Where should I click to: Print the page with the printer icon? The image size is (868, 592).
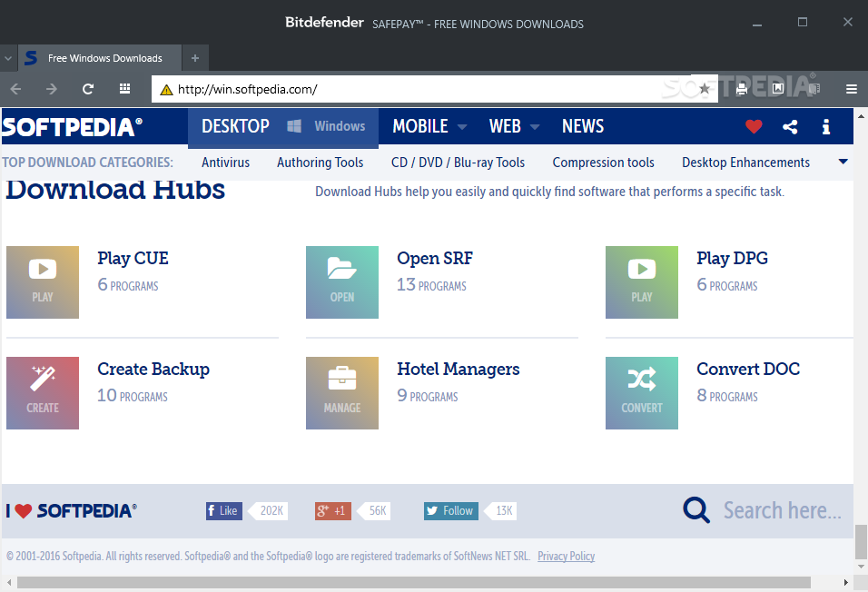(741, 89)
